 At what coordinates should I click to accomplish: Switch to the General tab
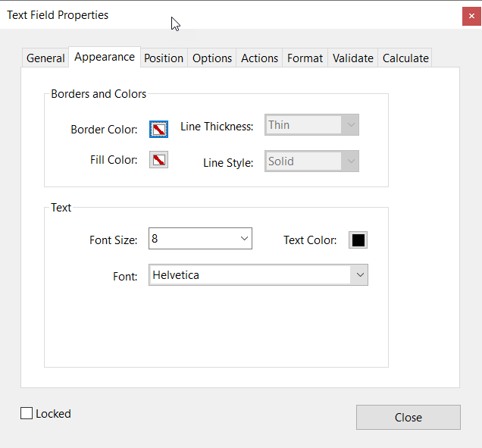pos(45,58)
